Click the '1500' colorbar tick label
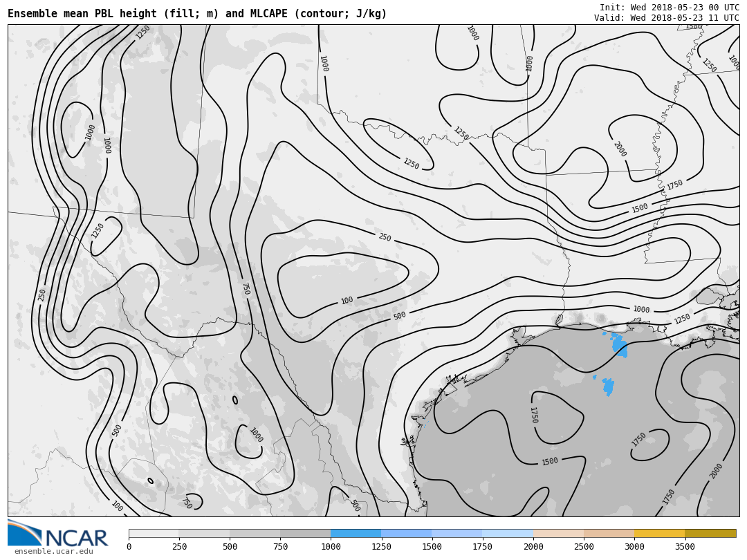Screen dimensions: 747x560 point(432,547)
